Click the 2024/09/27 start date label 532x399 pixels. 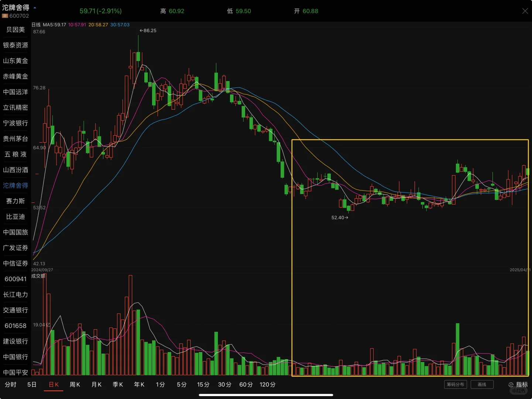(42, 270)
